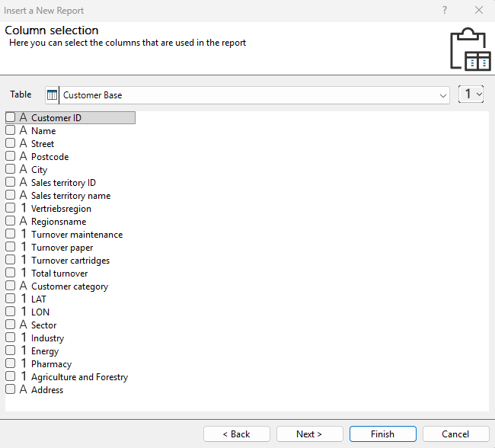This screenshot has width=495, height=448.
Task: Click the text-type icon beside Sector
Action: click(x=23, y=325)
